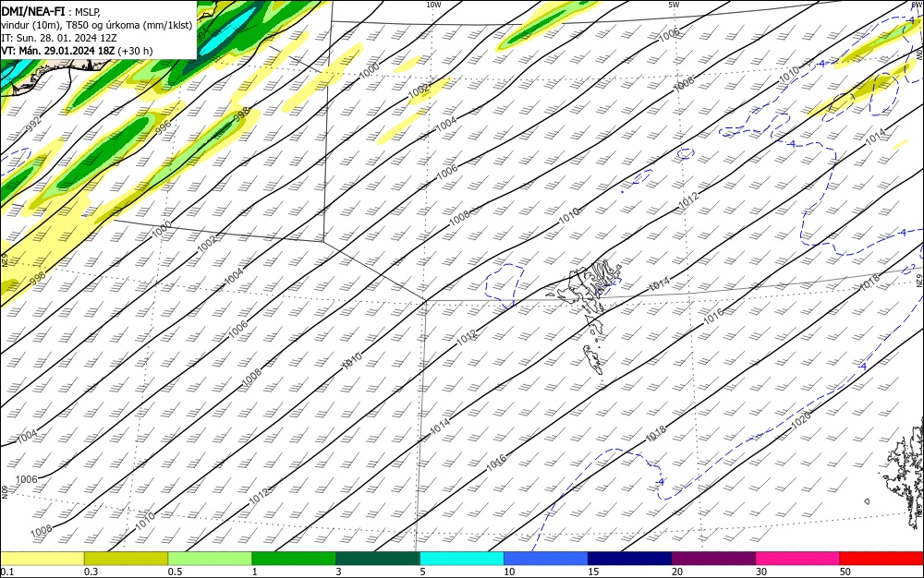Click the DMI/NEA-FI : MSLP title line
This screenshot has width=924, height=578.
(51, 11)
